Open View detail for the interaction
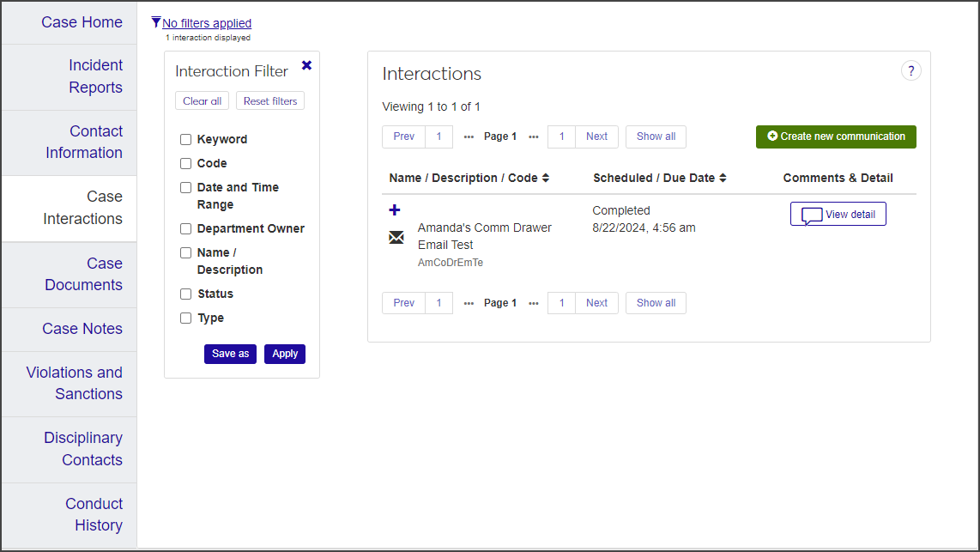980x552 pixels. [x=838, y=215]
